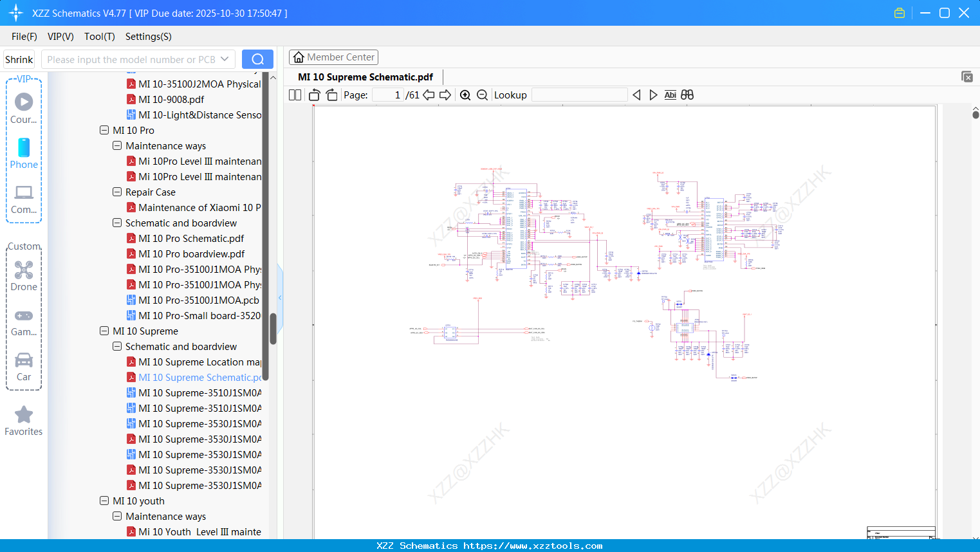The image size is (980, 552).
Task: Zoom out of the schematic page
Action: (481, 95)
